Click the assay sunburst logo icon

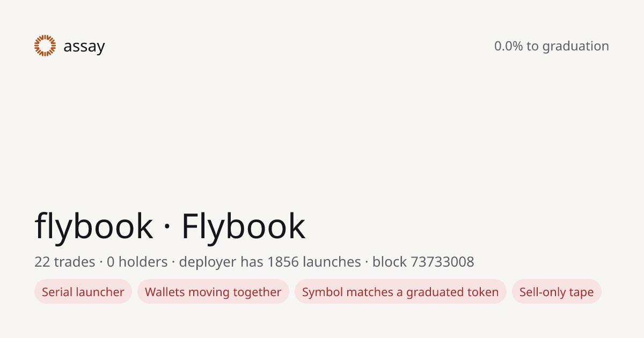point(45,46)
